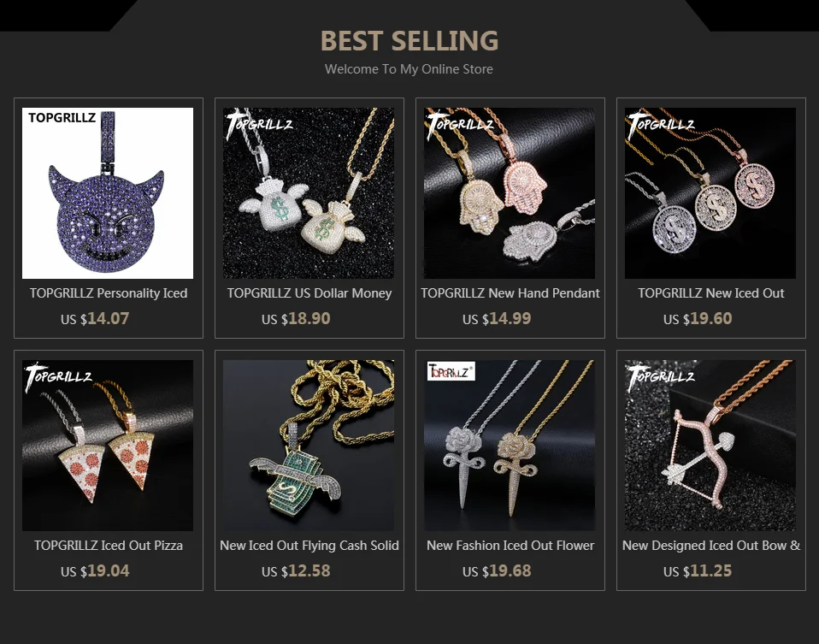Screen dimensions: 819x644
Task: Open the bow and arrow pendant image
Action: 710,446
